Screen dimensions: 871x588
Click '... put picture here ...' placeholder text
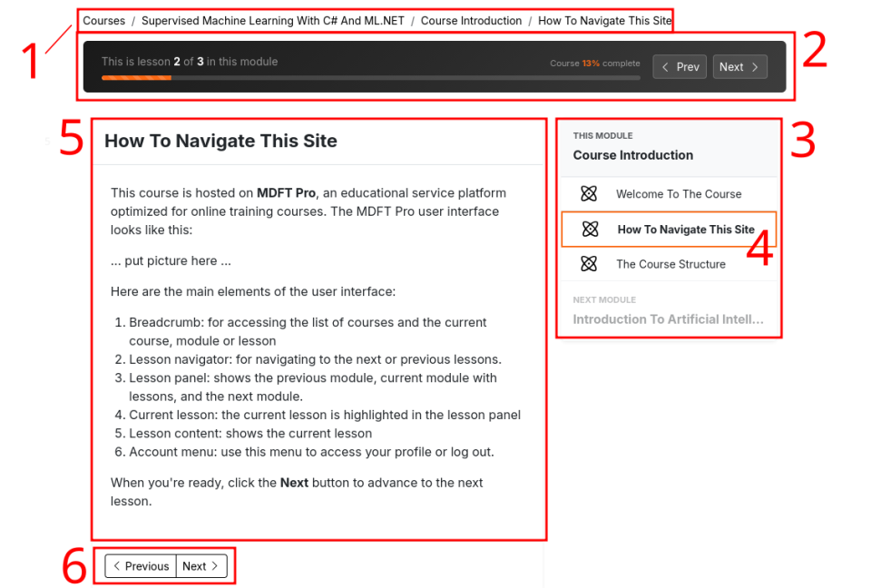pyautogui.click(x=171, y=260)
